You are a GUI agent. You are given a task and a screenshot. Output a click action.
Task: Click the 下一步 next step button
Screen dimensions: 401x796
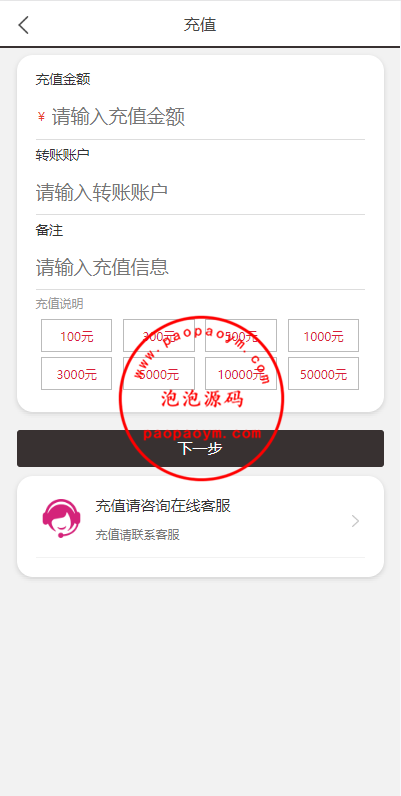tap(200, 448)
